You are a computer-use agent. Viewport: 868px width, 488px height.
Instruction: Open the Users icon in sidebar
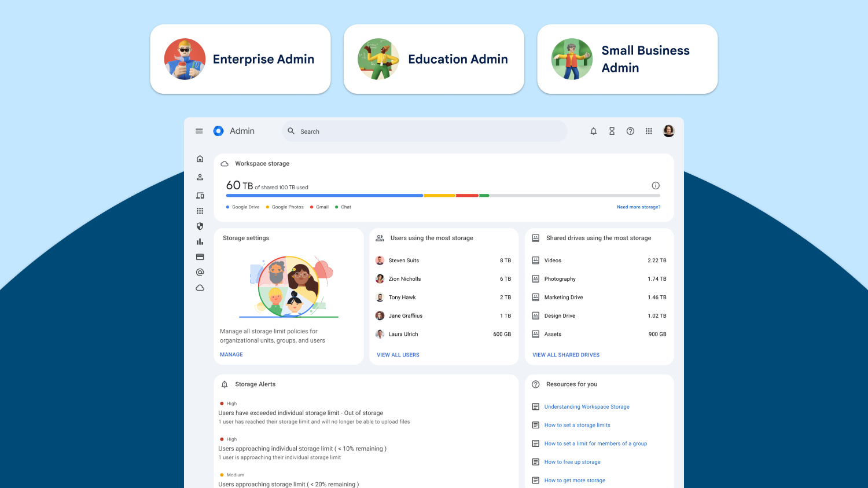click(200, 177)
